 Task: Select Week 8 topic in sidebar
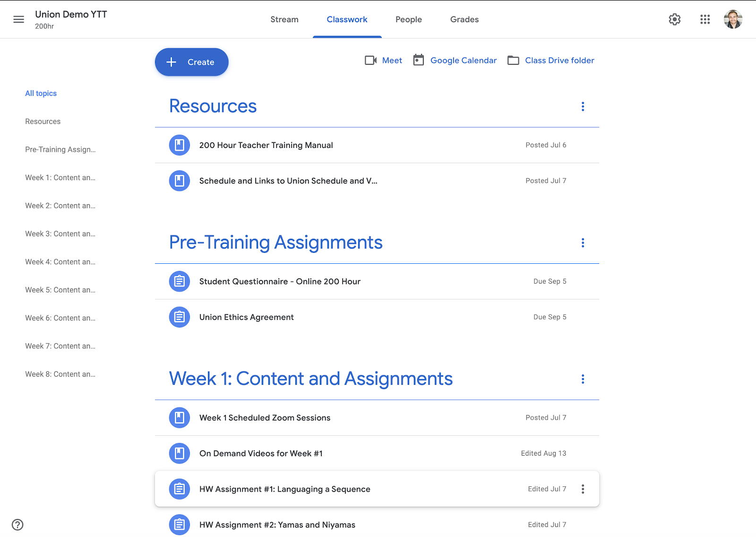(60, 374)
